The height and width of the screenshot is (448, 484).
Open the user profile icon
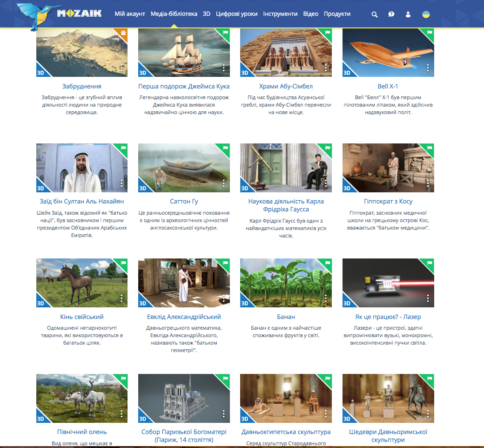(x=408, y=14)
